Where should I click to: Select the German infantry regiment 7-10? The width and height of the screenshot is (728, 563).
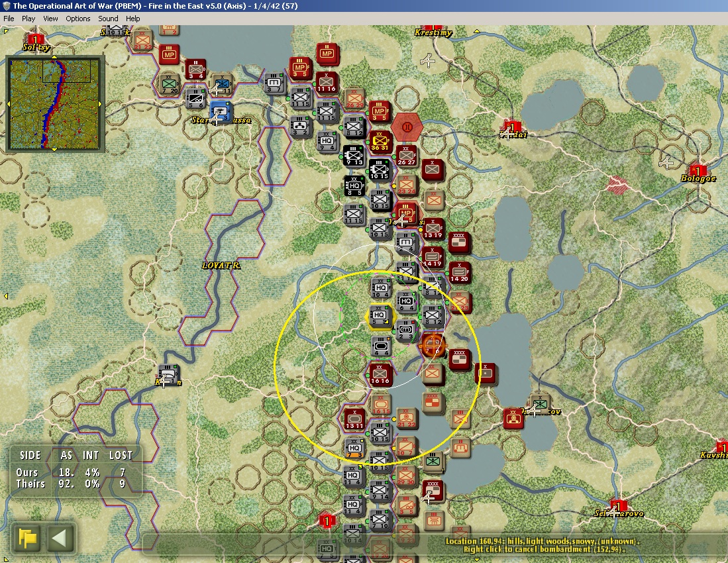(380, 520)
